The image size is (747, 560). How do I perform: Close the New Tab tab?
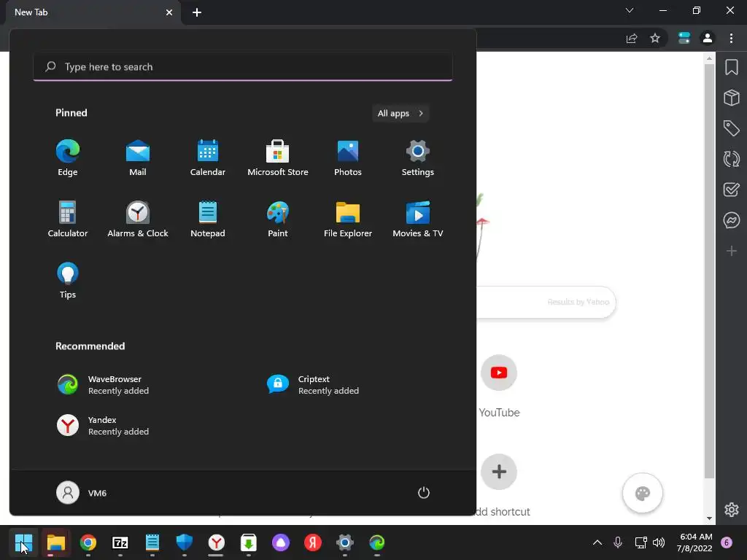pyautogui.click(x=169, y=12)
